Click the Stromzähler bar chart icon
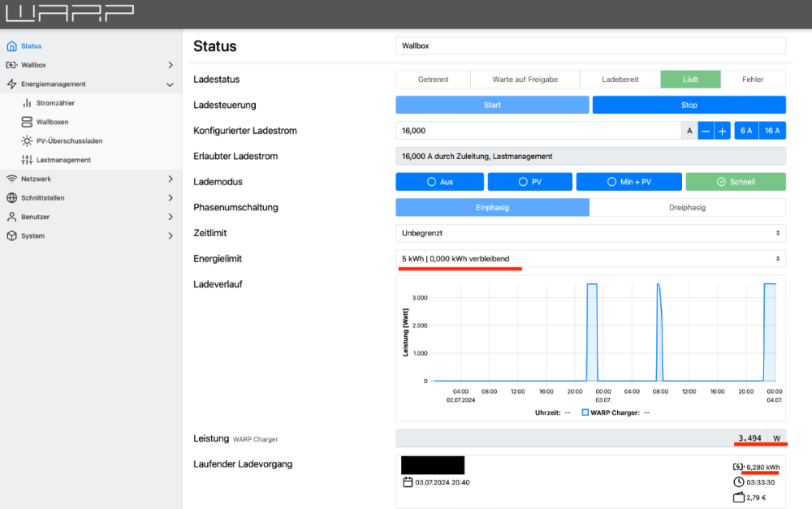This screenshot has width=812, height=509. (28, 103)
